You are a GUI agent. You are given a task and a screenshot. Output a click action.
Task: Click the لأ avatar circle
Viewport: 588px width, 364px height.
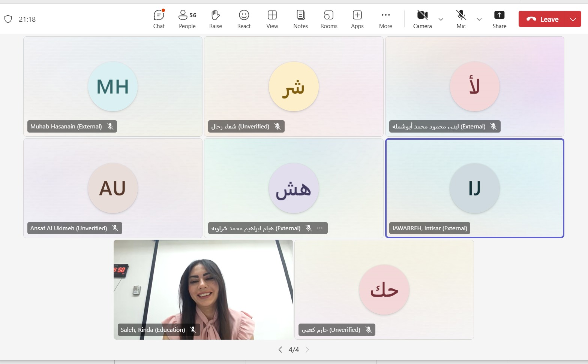coord(475,87)
